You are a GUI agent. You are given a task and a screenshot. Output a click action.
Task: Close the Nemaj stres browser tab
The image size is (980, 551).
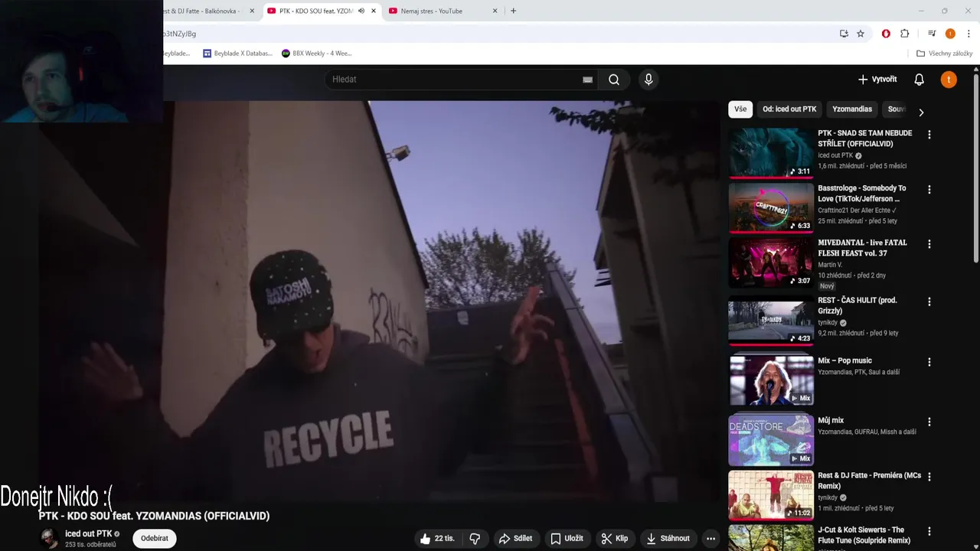click(x=495, y=11)
